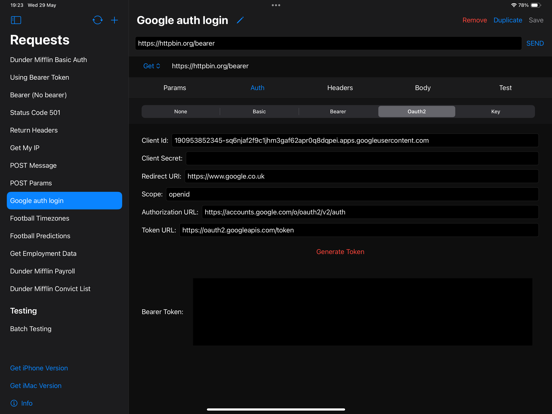Open the Get method dropdown

pyautogui.click(x=152, y=66)
